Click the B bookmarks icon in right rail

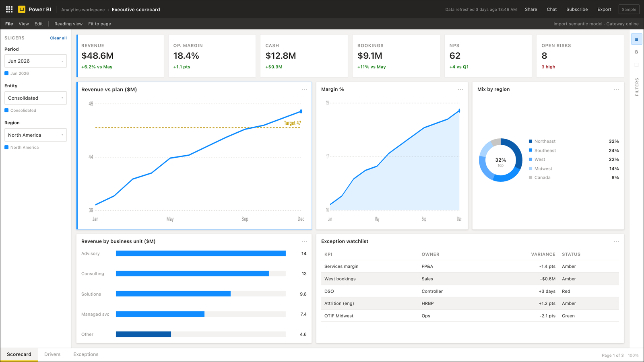coord(636,52)
